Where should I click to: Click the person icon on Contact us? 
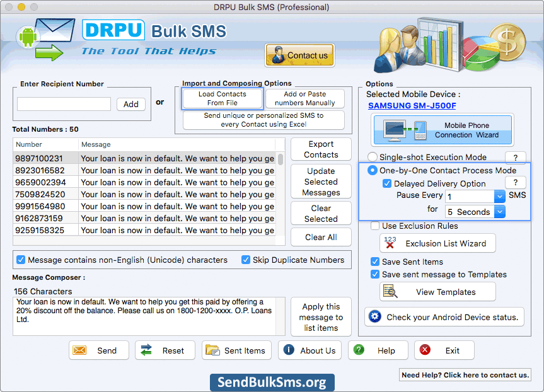tap(278, 55)
